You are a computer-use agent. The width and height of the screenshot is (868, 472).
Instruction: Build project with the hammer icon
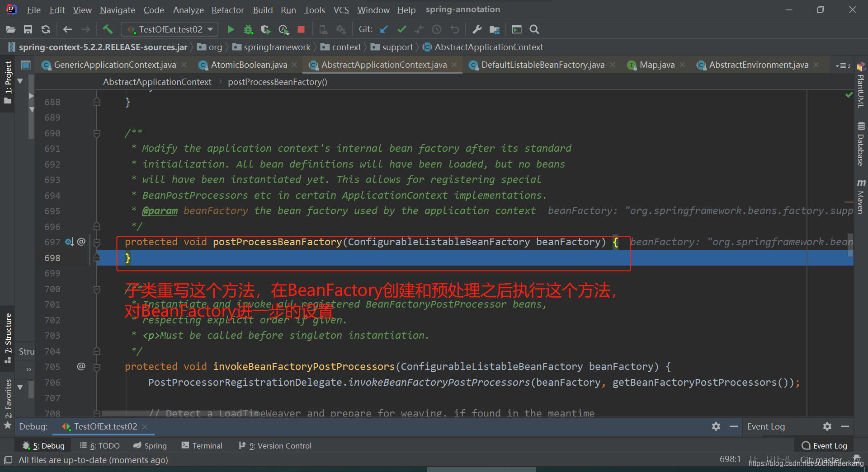coord(108,29)
